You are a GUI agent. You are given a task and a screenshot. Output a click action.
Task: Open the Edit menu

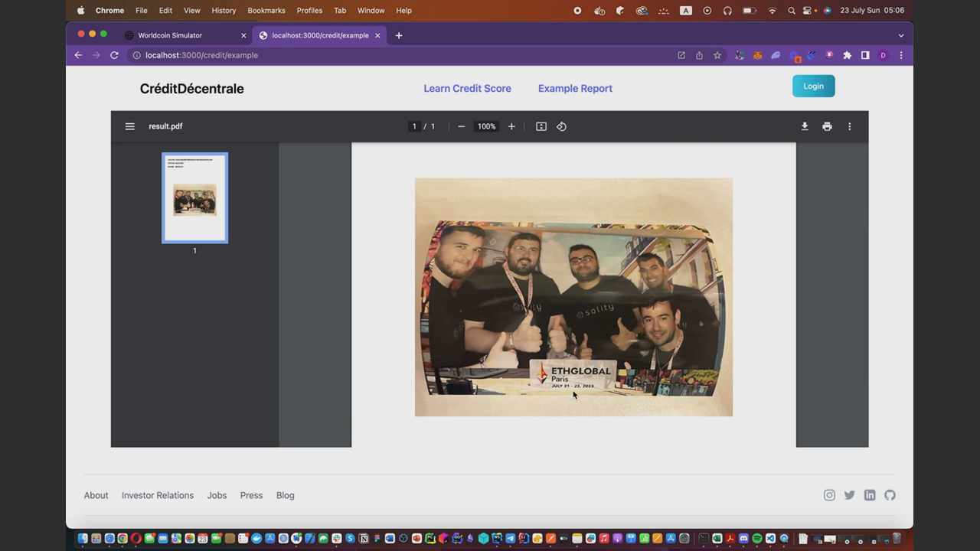(x=165, y=11)
